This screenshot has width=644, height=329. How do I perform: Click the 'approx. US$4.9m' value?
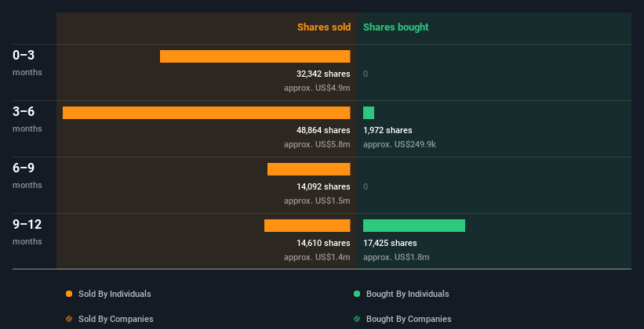tap(317, 89)
